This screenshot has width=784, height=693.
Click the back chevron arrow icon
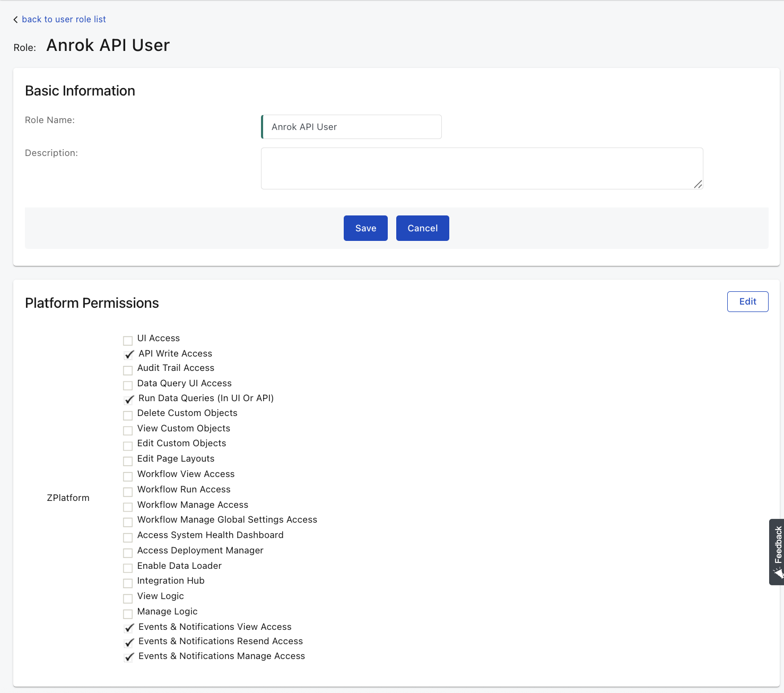pos(15,20)
